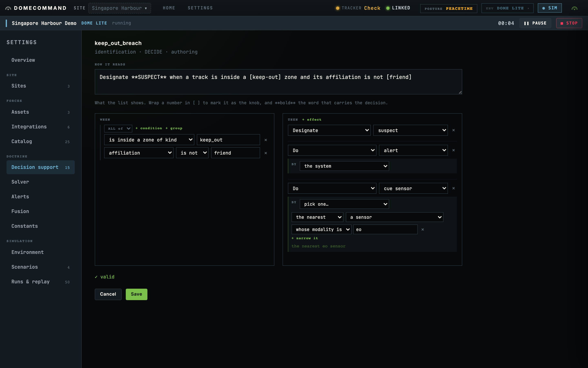Click the 00:04 run timer
The height and width of the screenshot is (368, 588).
[x=506, y=23]
